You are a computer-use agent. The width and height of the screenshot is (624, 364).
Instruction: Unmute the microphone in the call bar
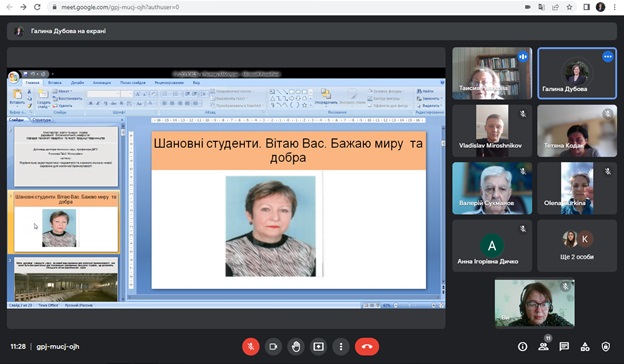click(x=251, y=346)
